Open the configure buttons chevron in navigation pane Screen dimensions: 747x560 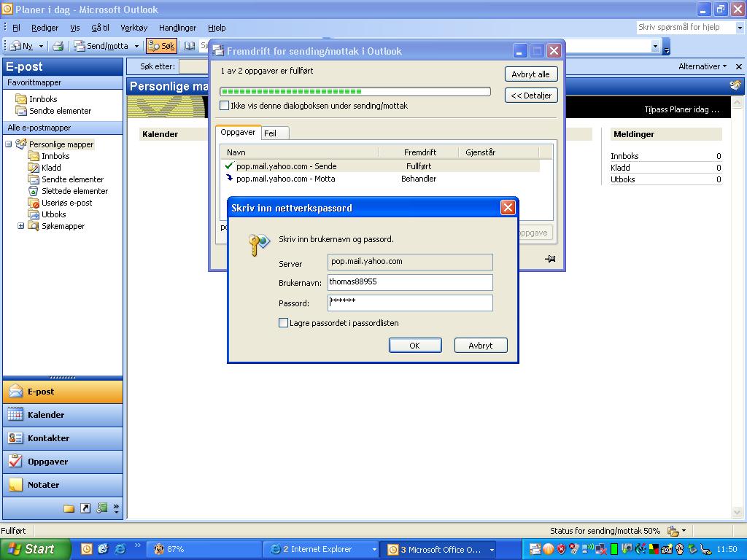[x=116, y=508]
